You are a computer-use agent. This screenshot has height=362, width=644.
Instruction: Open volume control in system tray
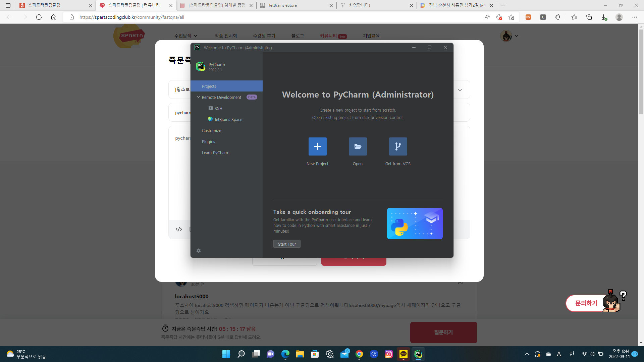(x=592, y=354)
